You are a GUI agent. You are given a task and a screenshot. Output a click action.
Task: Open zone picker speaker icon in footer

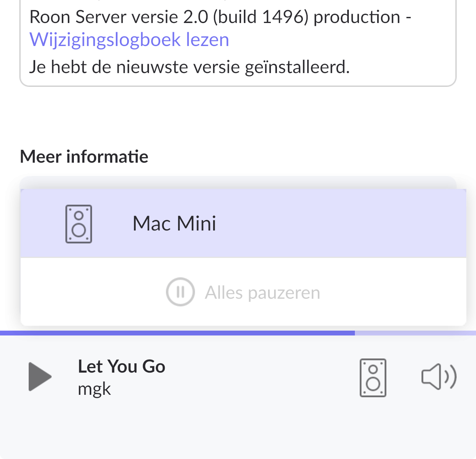pos(373,377)
